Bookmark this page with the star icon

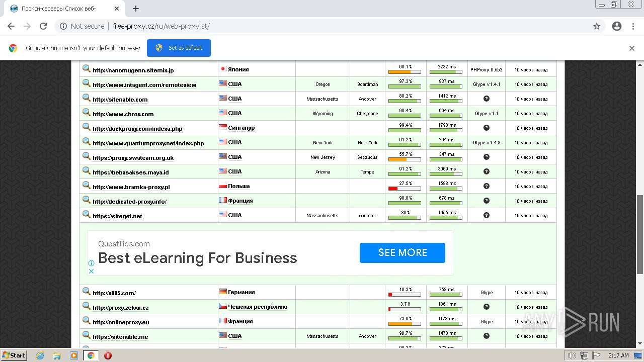pyautogui.click(x=597, y=26)
